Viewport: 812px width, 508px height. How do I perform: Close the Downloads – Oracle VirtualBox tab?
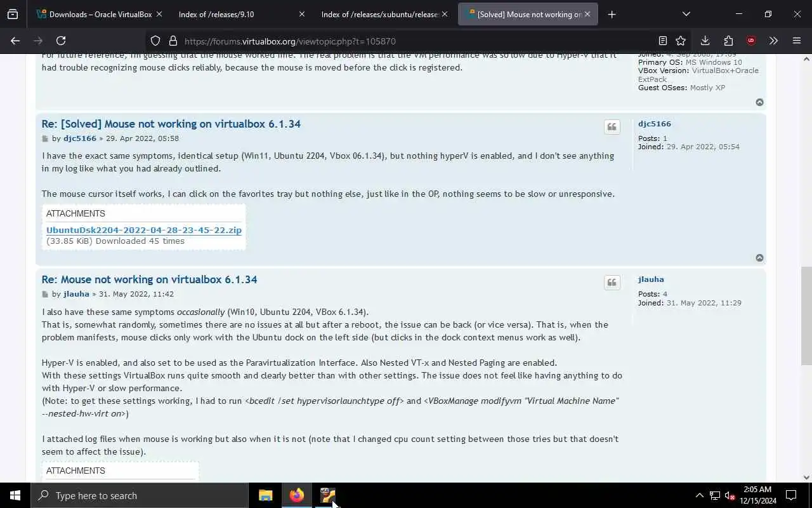pos(159,14)
